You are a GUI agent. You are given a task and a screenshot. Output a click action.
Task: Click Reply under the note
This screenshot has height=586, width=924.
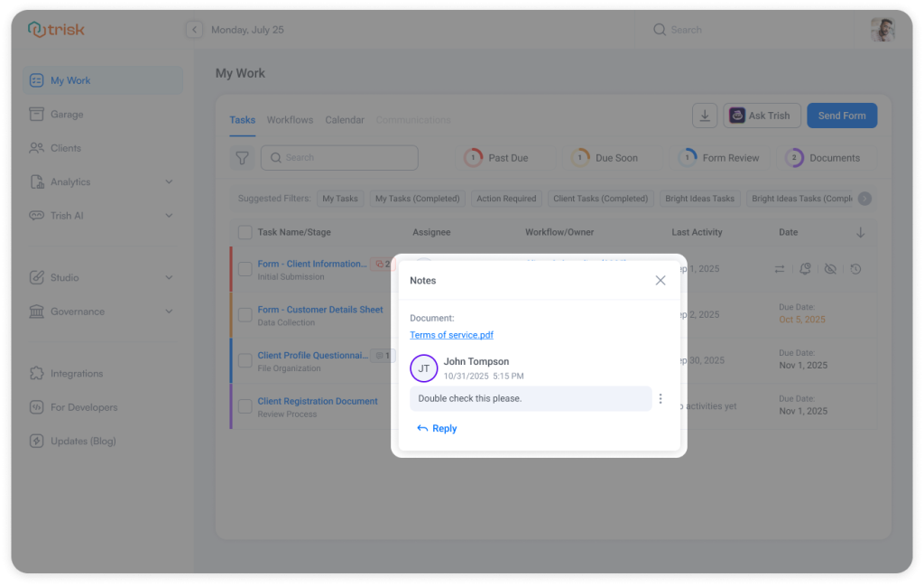pos(438,429)
